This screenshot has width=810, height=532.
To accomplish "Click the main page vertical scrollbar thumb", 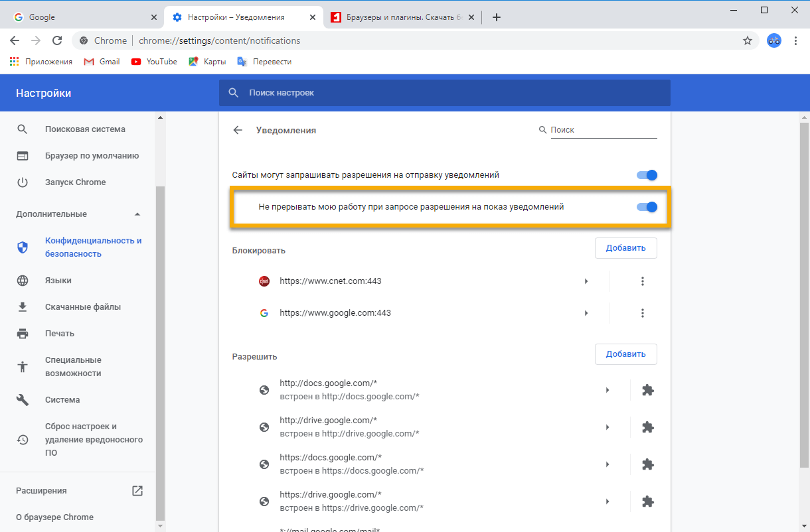I will (804, 295).
